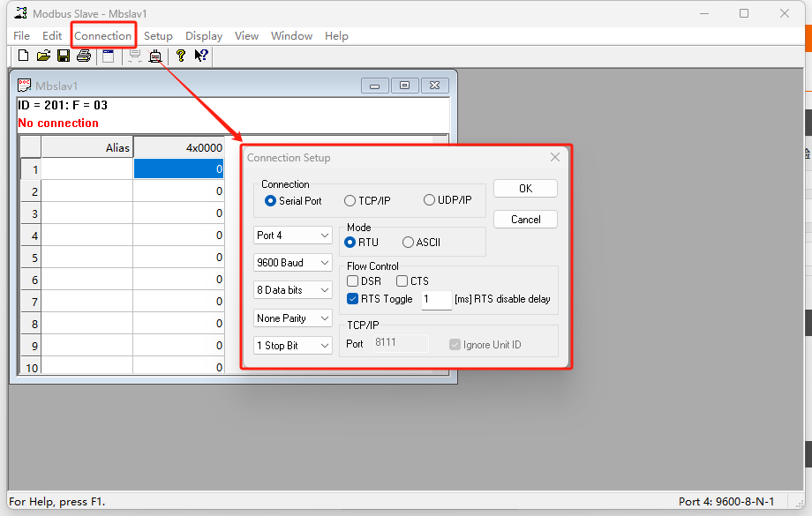Click the Disconnect toolbar icon
This screenshot has height=516, width=812.
[155, 56]
